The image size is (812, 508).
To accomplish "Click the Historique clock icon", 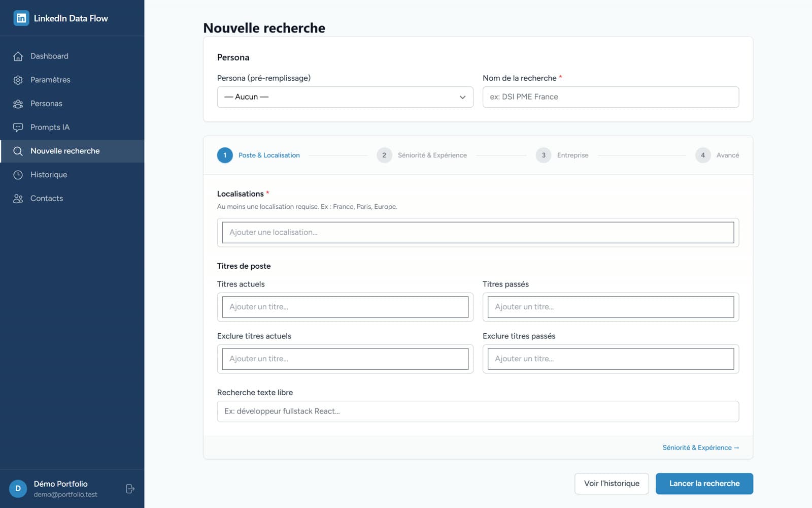I will (18, 175).
